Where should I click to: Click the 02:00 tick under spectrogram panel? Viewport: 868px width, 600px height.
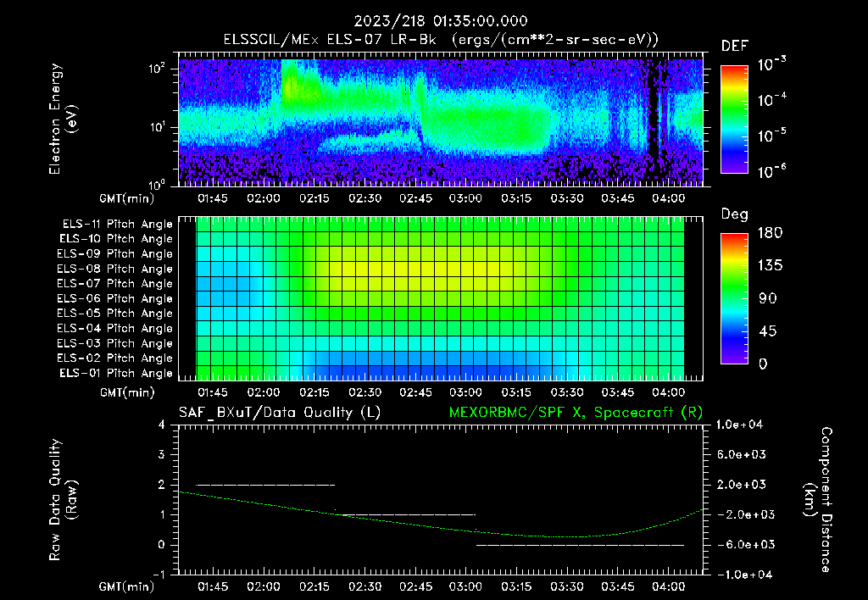(x=264, y=198)
